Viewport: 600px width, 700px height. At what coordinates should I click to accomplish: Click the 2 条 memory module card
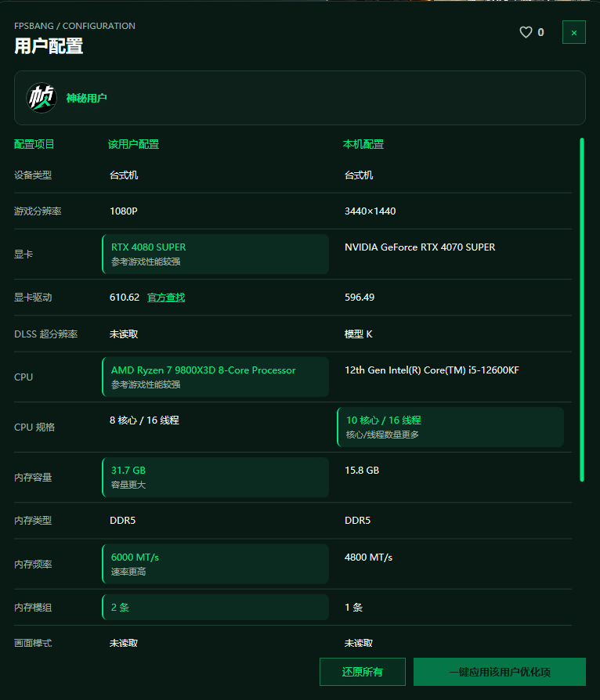[215, 607]
